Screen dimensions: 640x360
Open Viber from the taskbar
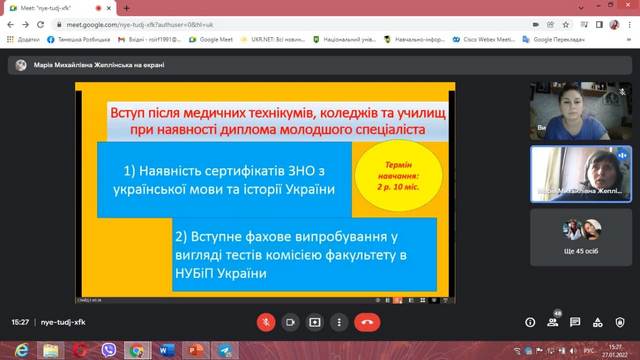tap(109, 351)
